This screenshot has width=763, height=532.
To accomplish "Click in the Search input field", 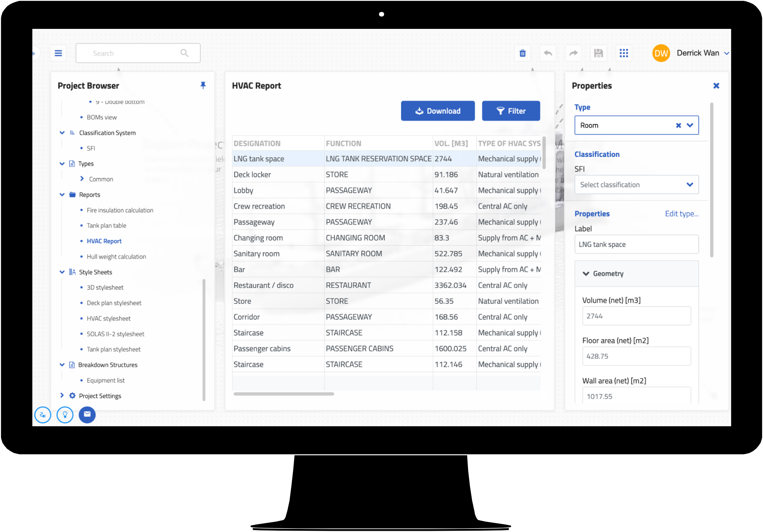I will pos(138,53).
